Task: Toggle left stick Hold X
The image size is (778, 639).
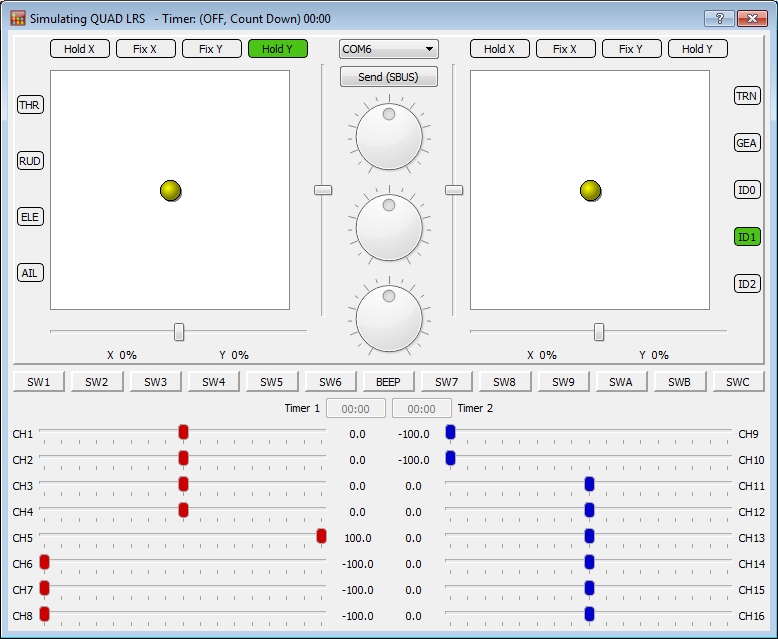Action: pyautogui.click(x=79, y=49)
